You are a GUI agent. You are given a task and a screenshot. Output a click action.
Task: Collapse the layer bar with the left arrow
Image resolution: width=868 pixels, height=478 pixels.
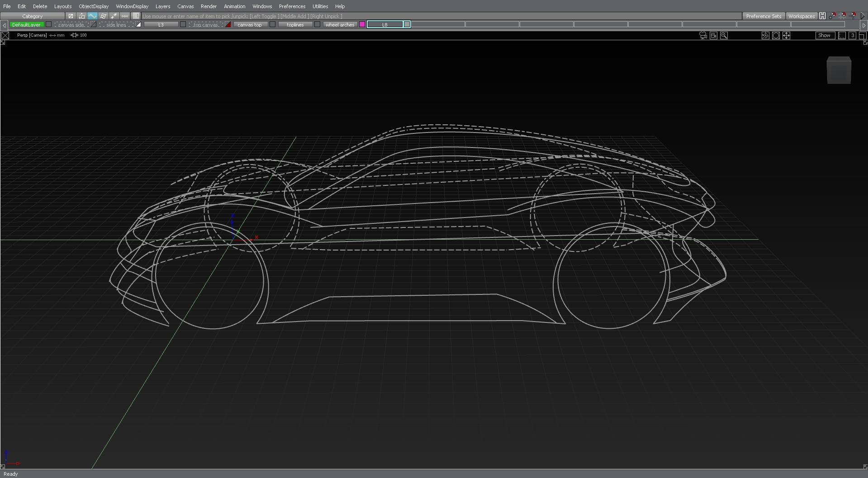point(4,25)
